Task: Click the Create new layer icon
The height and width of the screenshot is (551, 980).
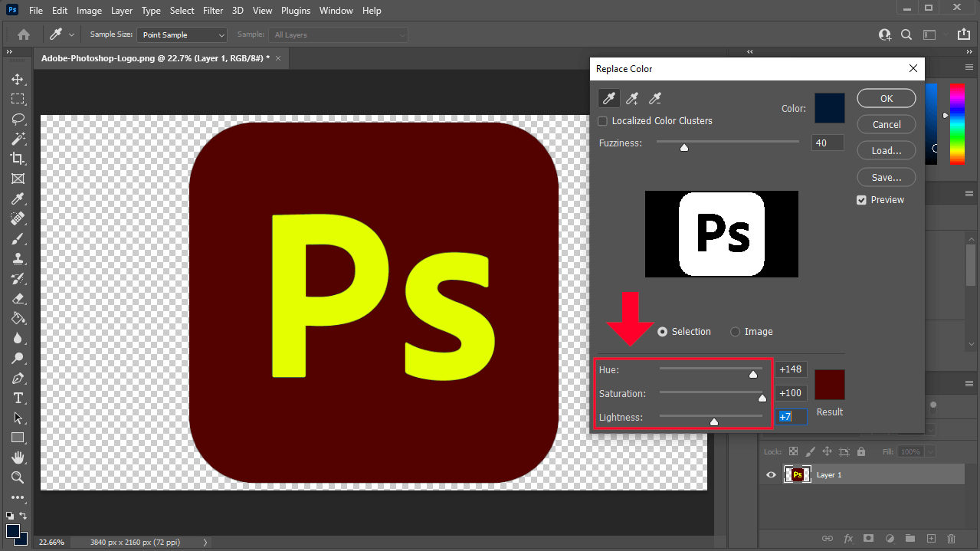Action: [931, 539]
